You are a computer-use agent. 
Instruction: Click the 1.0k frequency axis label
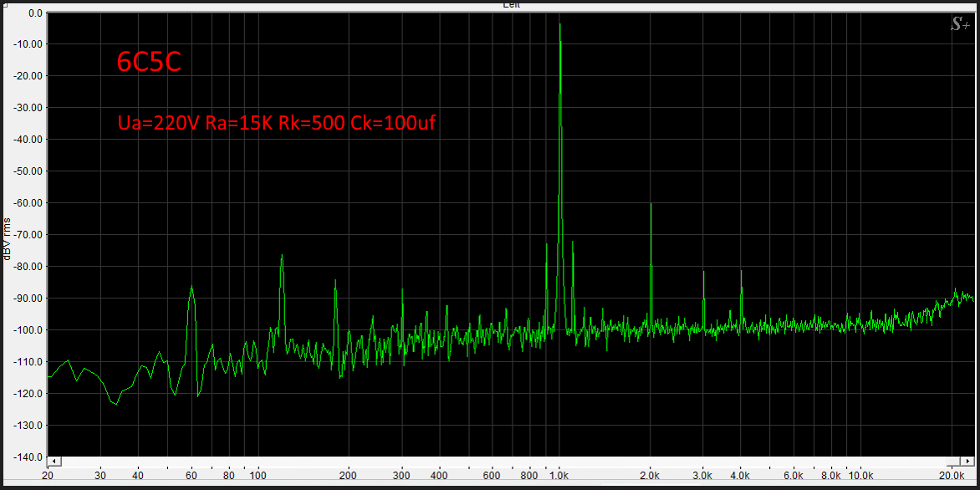(559, 475)
